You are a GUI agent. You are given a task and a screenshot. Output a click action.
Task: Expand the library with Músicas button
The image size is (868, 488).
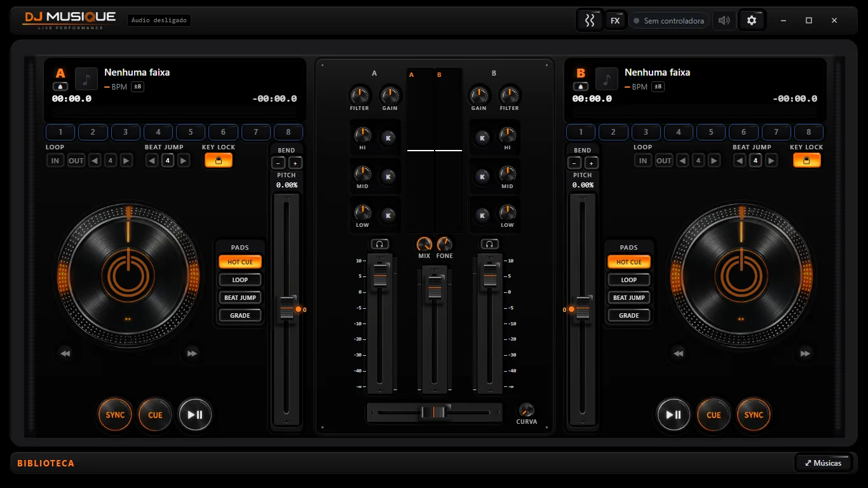coord(824,463)
